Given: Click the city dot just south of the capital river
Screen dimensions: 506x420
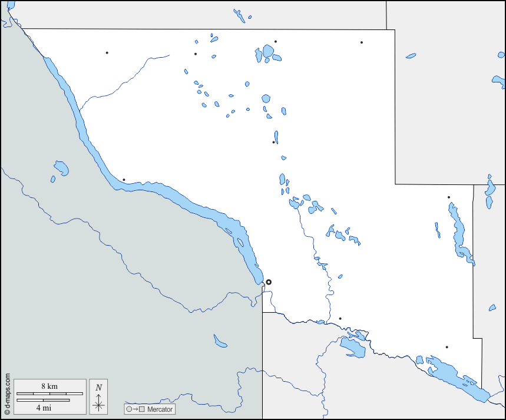Looking at the screenshot, I should coord(340,319).
